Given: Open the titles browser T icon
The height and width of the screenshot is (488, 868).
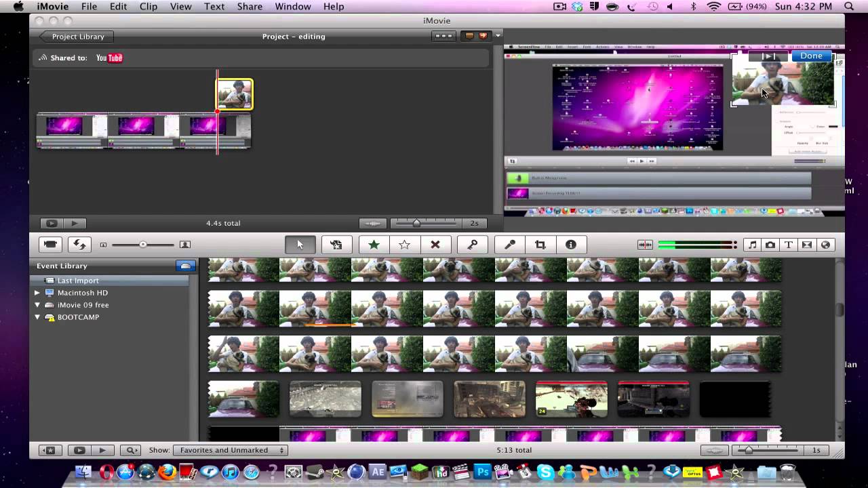Looking at the screenshot, I should pos(789,245).
